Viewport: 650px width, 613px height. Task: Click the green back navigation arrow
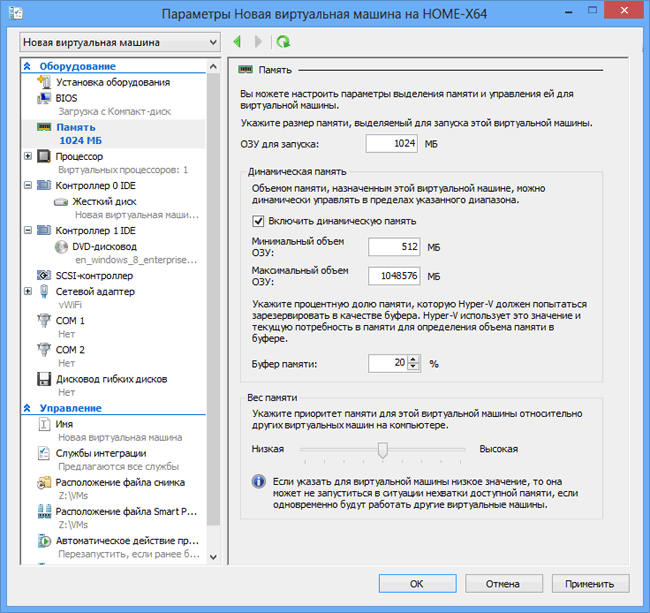click(238, 42)
